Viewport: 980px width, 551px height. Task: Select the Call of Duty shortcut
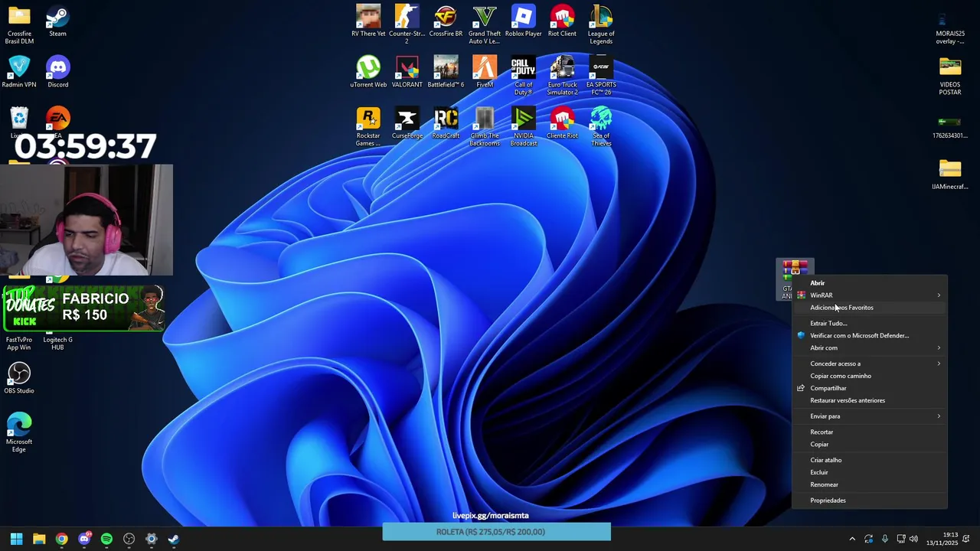click(x=523, y=76)
